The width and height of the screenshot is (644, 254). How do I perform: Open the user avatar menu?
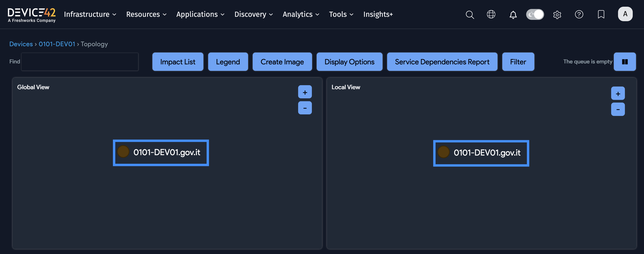click(x=625, y=14)
